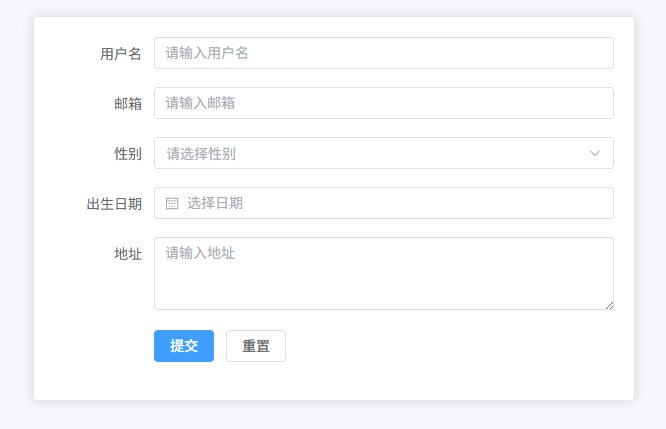Click into the 请输入邮箱 input field

pyautogui.click(x=383, y=103)
